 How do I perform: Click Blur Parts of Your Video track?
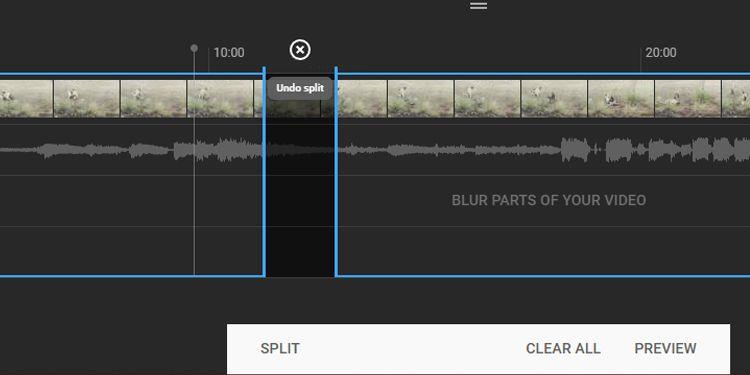[x=549, y=200]
